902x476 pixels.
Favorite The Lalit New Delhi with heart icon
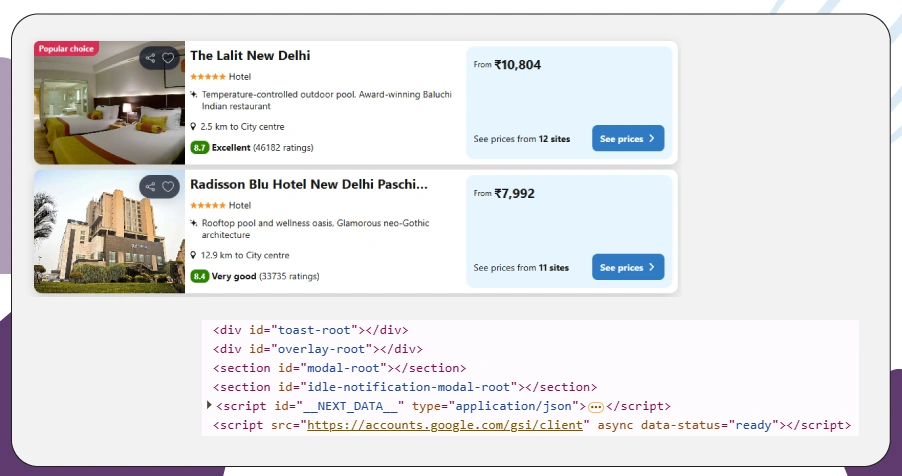click(168, 58)
